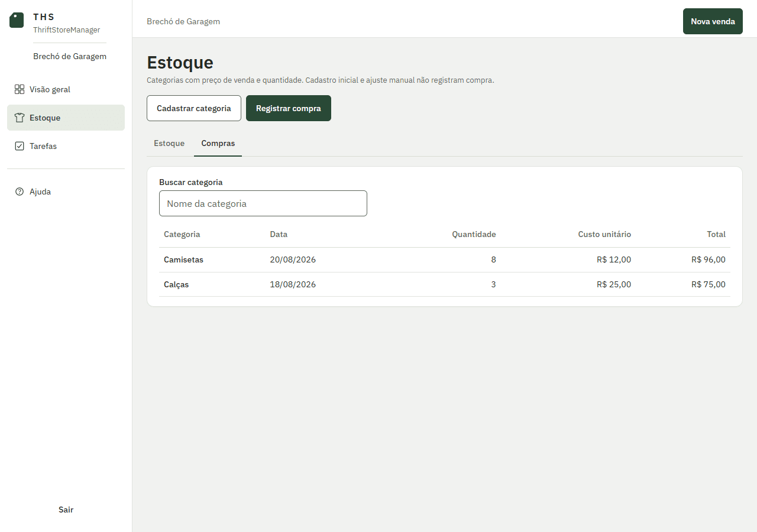The height and width of the screenshot is (532, 757).
Task: Click Brechó de Garagem store name in sidebar
Action: [x=70, y=56]
